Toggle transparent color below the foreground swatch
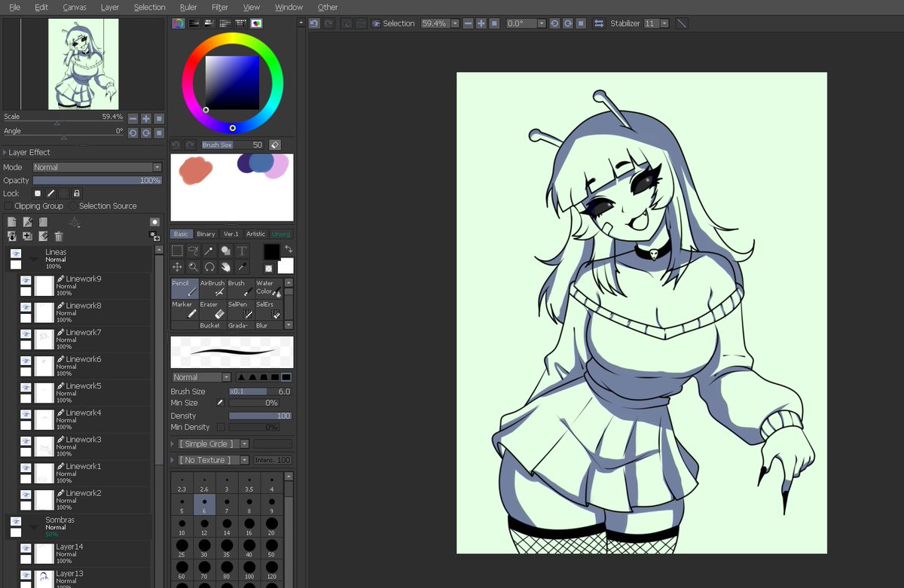This screenshot has width=904, height=588. pos(268,268)
